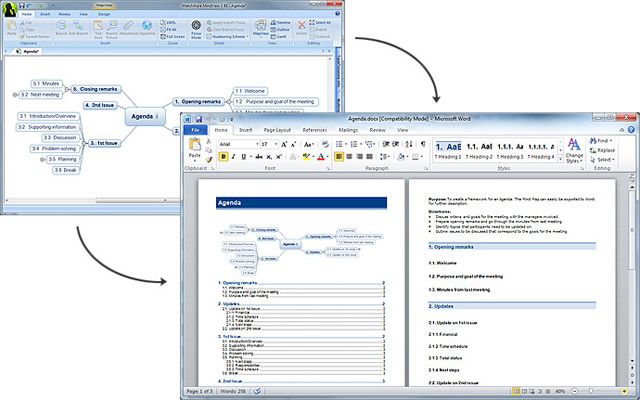
Task: Click the Grow Font icon in Word
Action: pos(284,144)
